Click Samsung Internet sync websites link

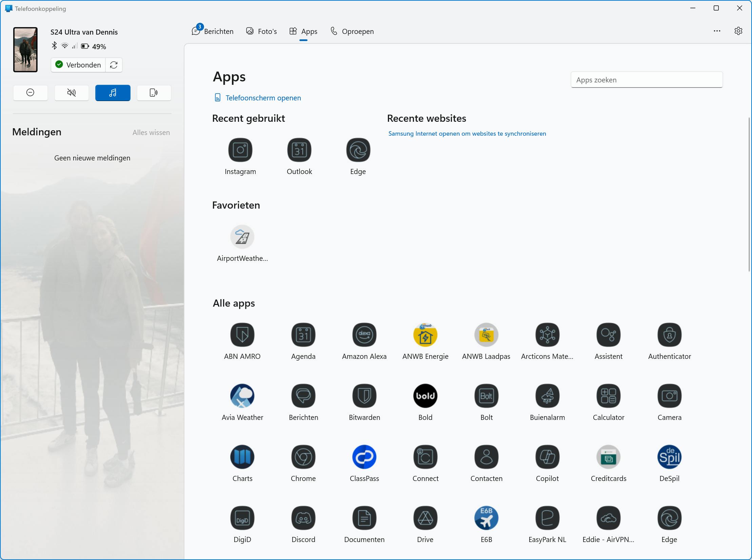(467, 134)
